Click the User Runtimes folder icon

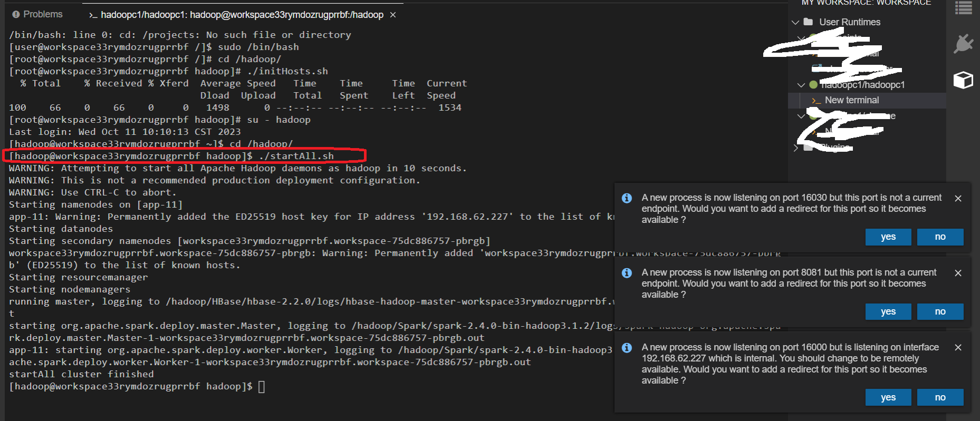808,22
